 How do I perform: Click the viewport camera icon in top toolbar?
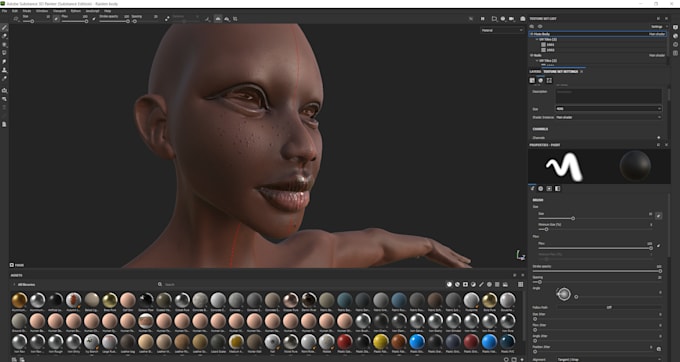tap(512, 19)
